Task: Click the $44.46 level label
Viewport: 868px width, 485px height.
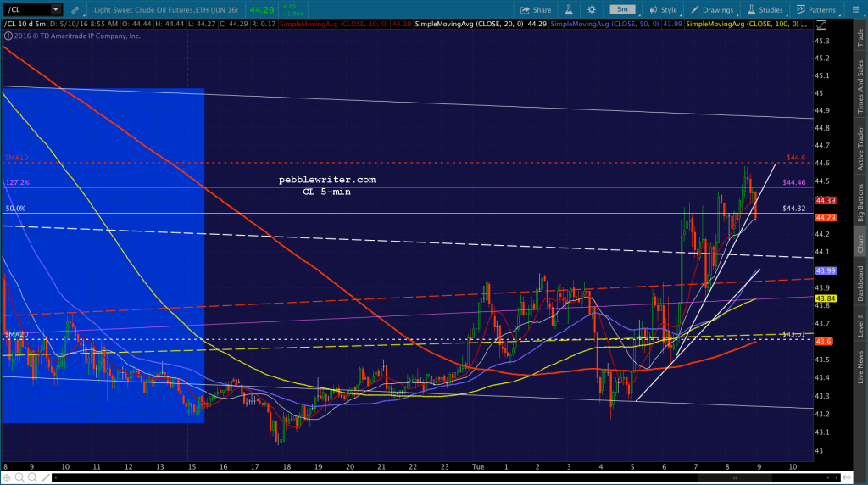Action: 793,182
